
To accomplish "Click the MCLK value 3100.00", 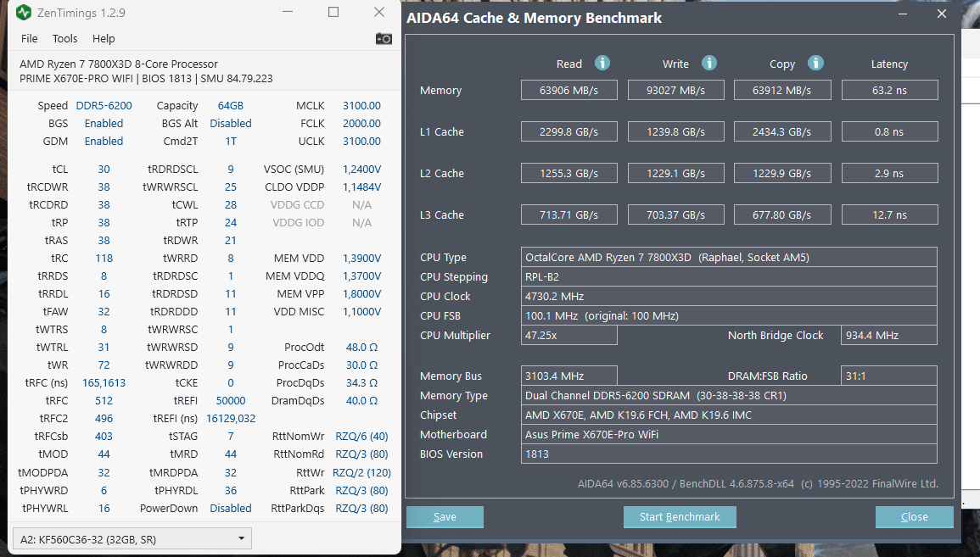I will point(361,105).
